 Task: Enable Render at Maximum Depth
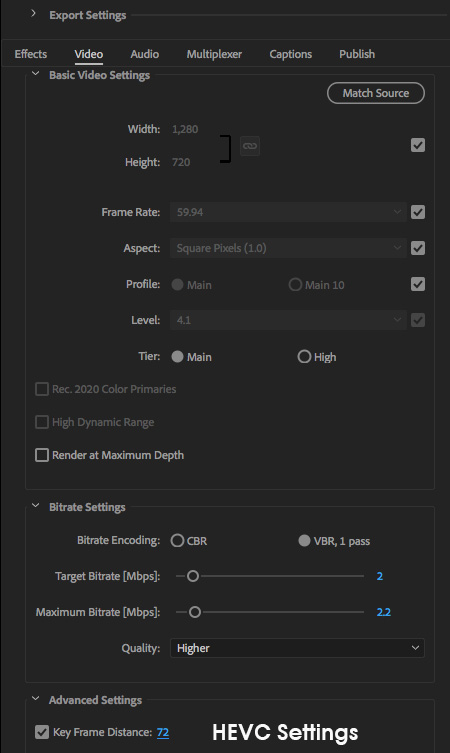tap(42, 455)
